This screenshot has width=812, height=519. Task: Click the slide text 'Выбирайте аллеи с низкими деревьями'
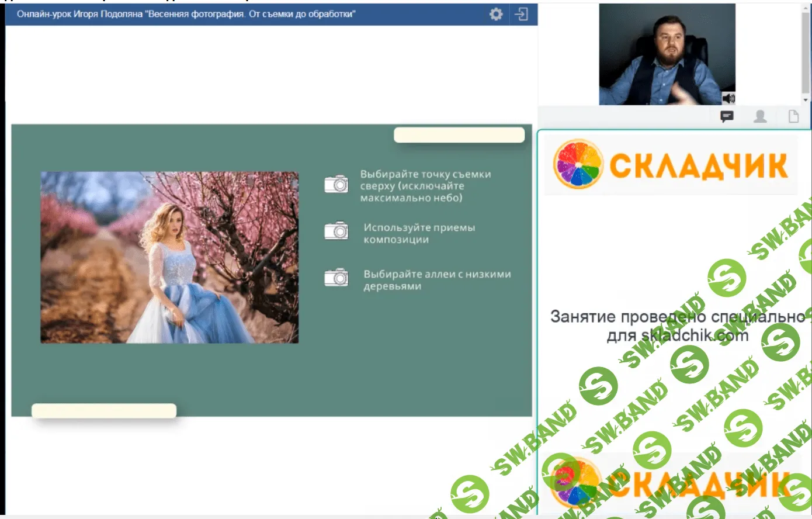pyautogui.click(x=436, y=280)
